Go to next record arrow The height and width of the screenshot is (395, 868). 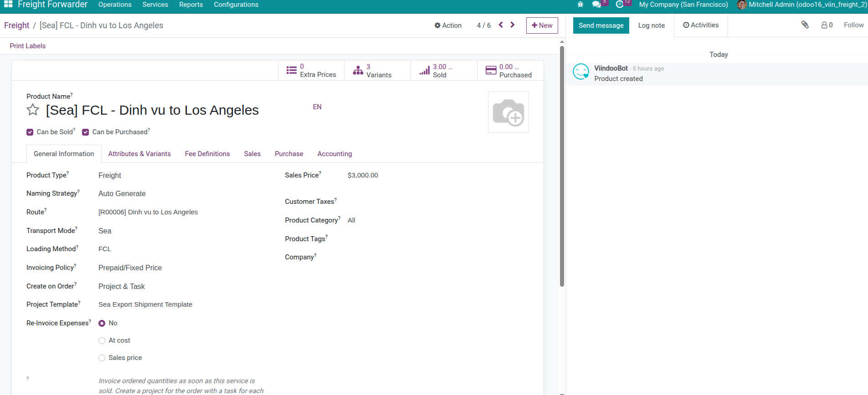click(x=513, y=25)
